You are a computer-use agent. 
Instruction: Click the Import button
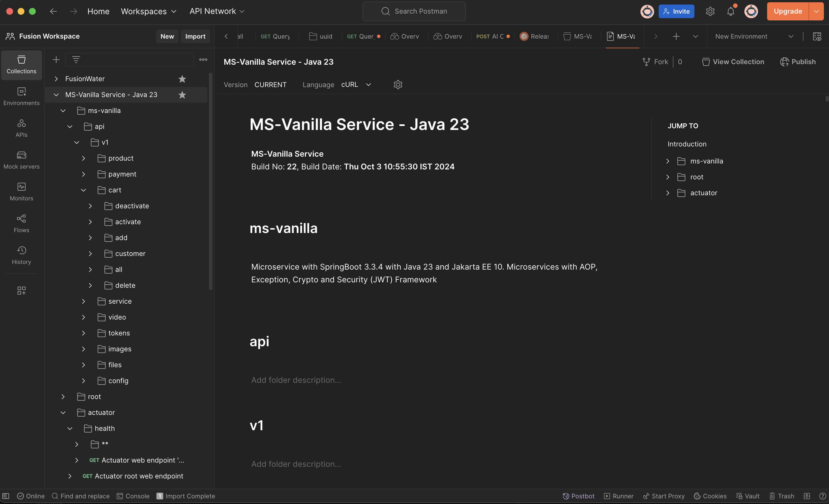195,36
